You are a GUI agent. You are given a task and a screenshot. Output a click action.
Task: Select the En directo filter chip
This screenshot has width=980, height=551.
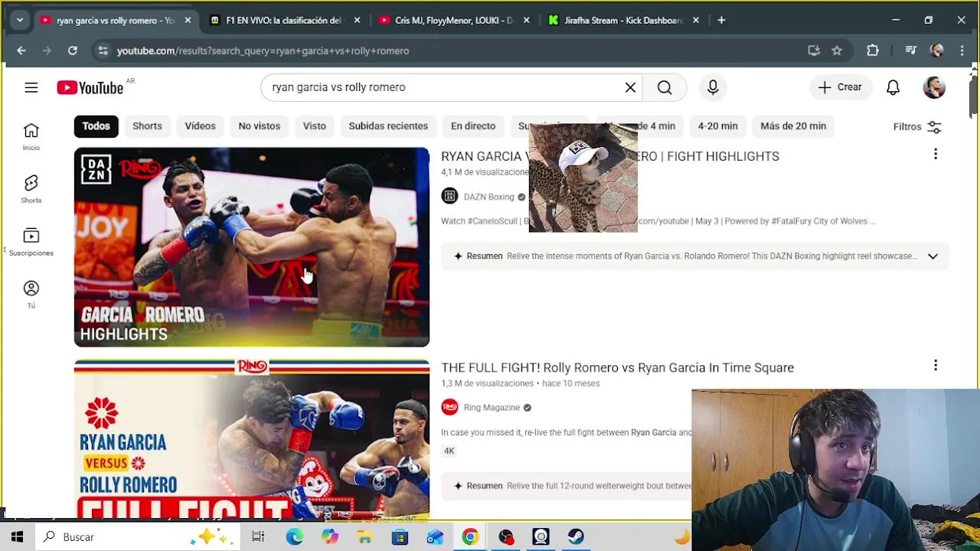473,126
